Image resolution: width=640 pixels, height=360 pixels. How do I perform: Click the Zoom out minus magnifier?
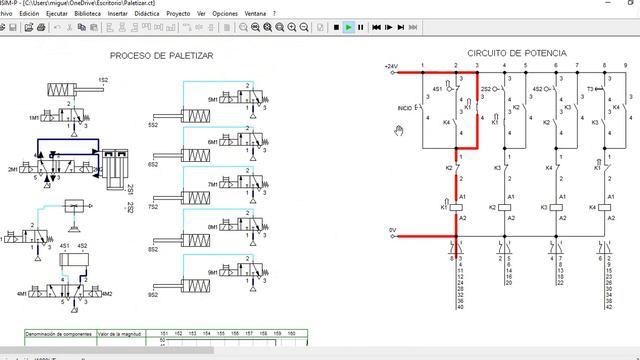click(304, 27)
